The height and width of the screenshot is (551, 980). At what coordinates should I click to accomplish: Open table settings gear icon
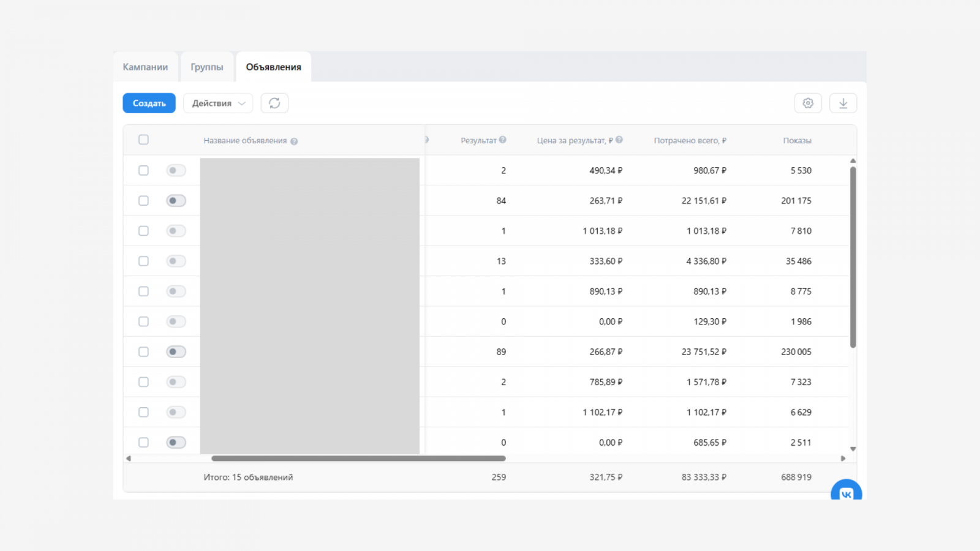pyautogui.click(x=807, y=103)
